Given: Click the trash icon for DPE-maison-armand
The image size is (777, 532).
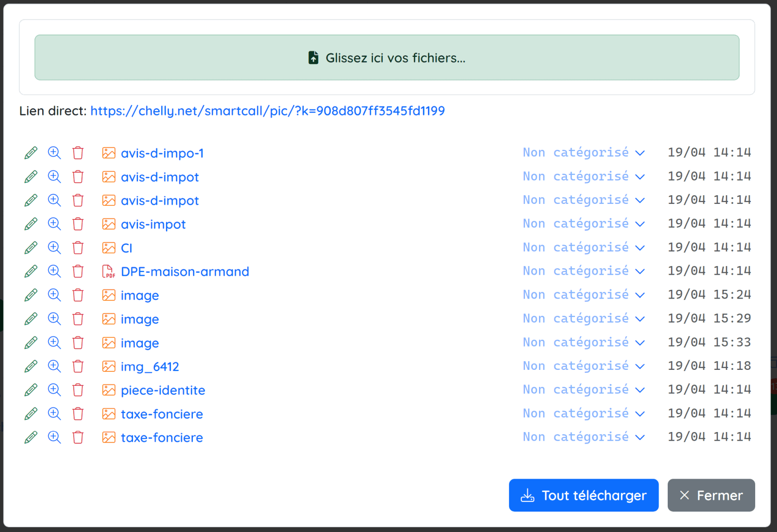Looking at the screenshot, I should click(x=78, y=271).
